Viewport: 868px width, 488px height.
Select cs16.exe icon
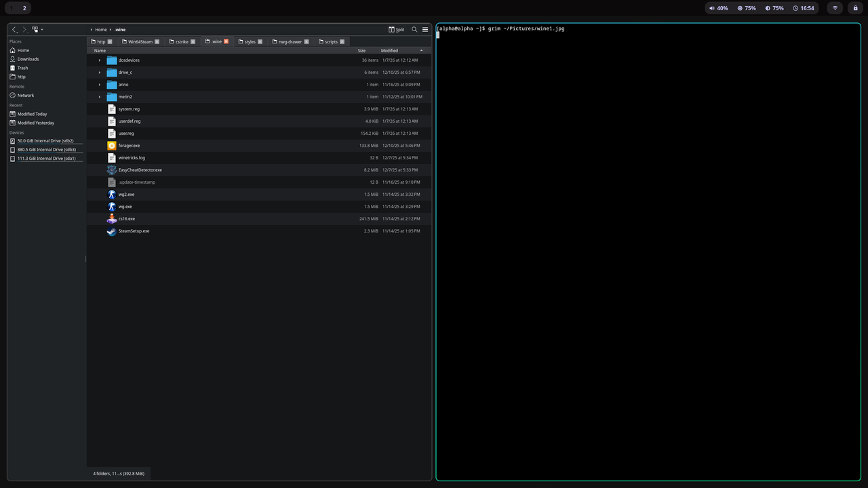tap(112, 219)
